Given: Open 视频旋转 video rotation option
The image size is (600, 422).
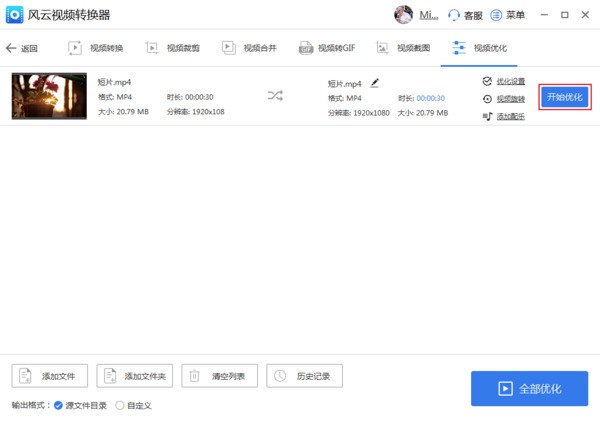Looking at the screenshot, I should tap(504, 99).
